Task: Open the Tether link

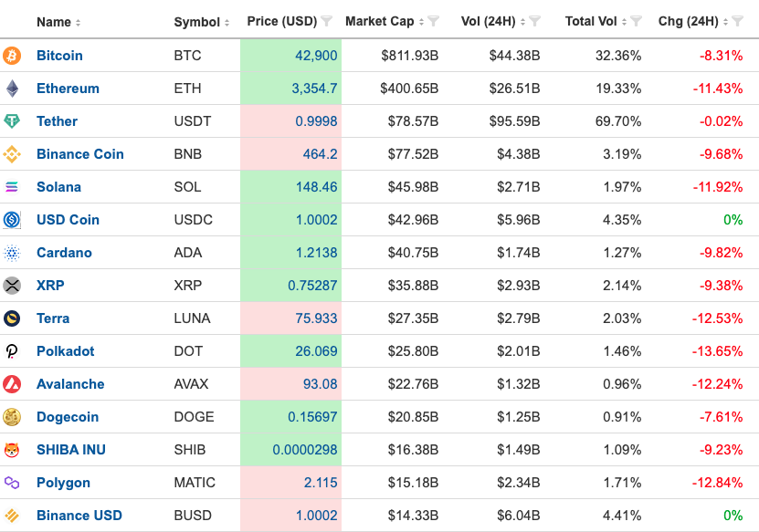Action: (x=58, y=121)
